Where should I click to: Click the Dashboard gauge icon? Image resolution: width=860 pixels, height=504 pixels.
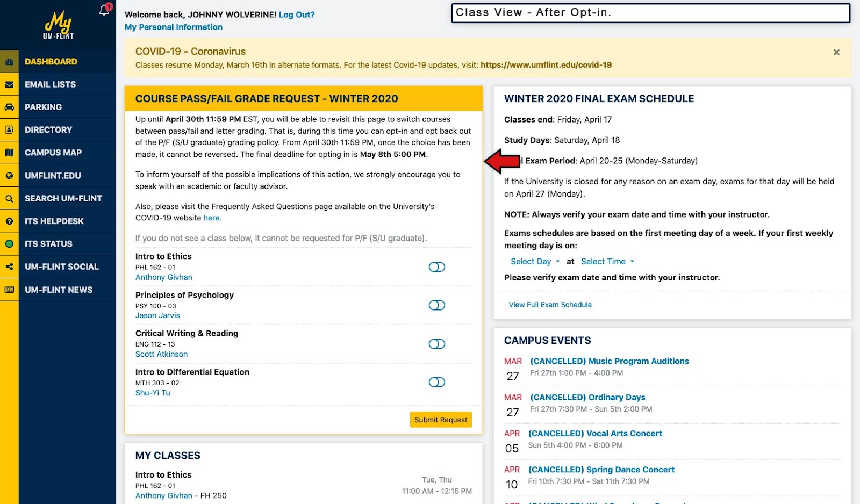click(x=9, y=62)
